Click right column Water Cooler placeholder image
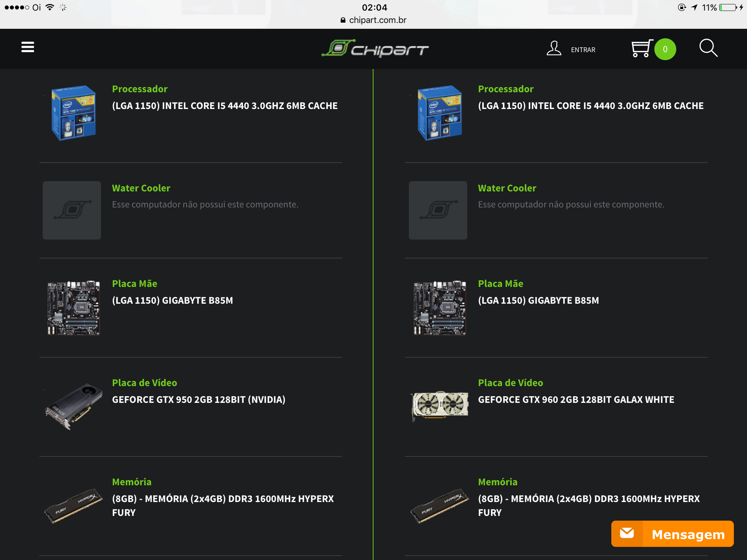Viewport: 747px width, 560px height. point(438,210)
